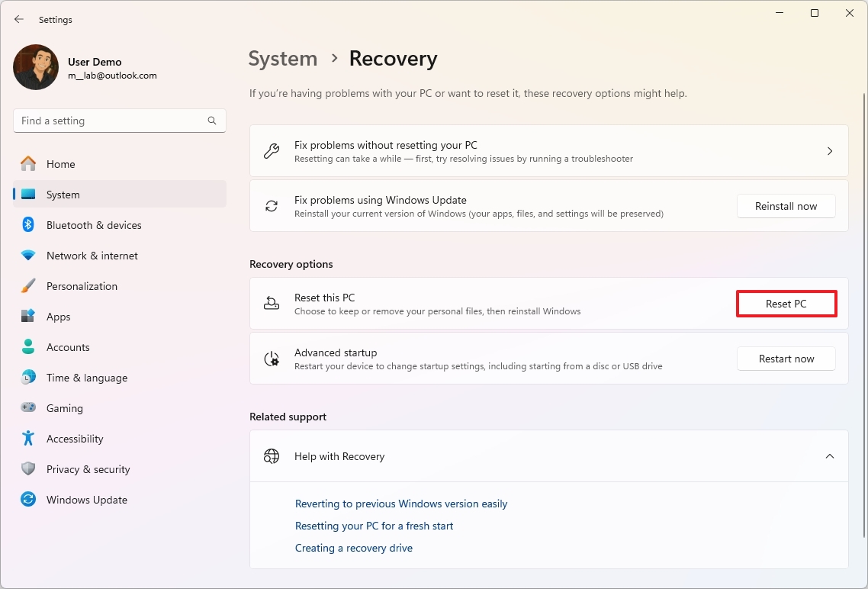868x589 pixels.
Task: Click the Accessibility figure icon
Action: pos(28,439)
